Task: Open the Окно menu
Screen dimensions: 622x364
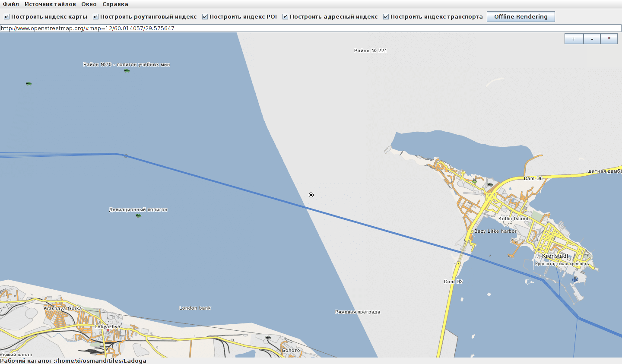Action: click(x=89, y=4)
